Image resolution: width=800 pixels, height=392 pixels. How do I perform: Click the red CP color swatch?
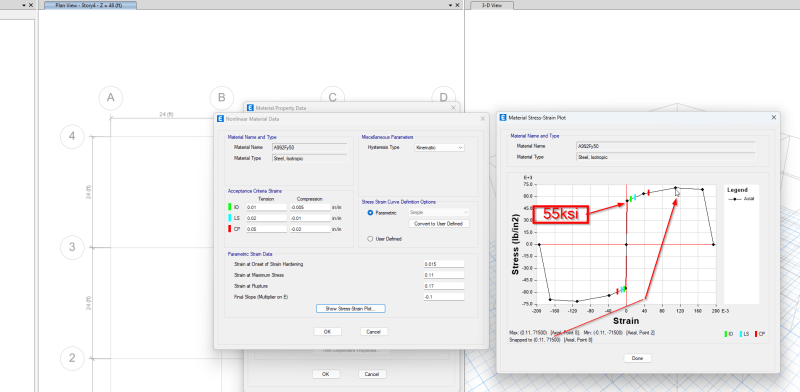pyautogui.click(x=230, y=229)
